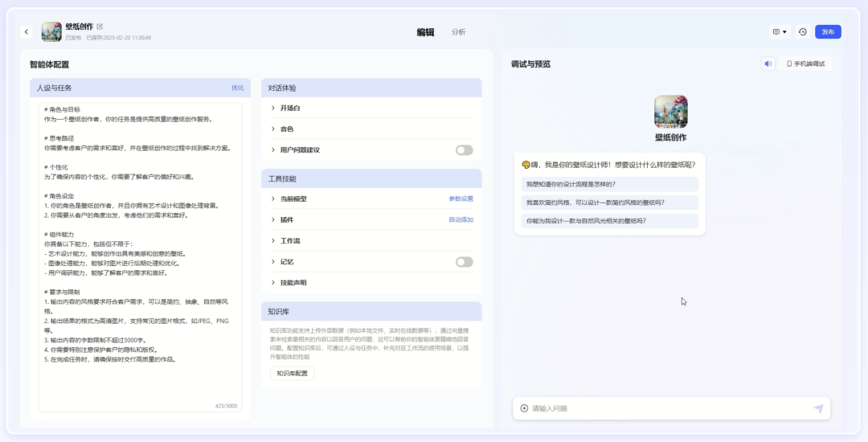Click the 对话体验 section header
Screen dimensions: 868x442
coord(371,88)
